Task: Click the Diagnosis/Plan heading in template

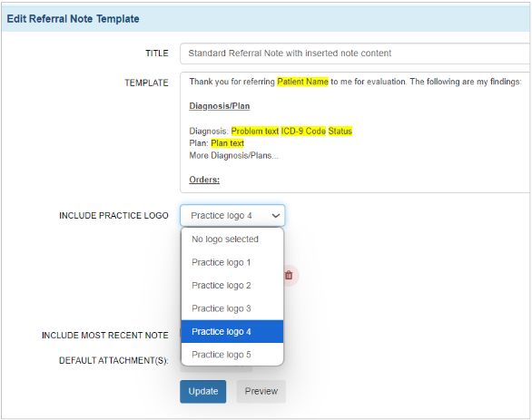Action: pos(220,106)
